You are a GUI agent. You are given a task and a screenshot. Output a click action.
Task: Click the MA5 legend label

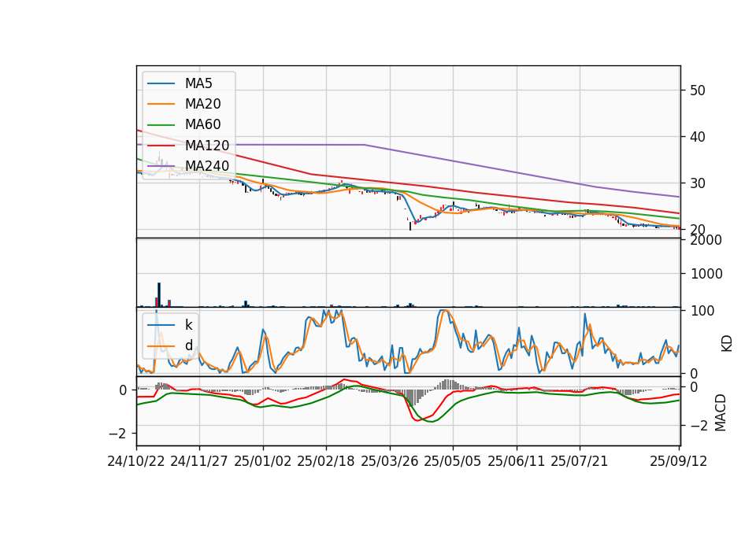tap(198, 83)
